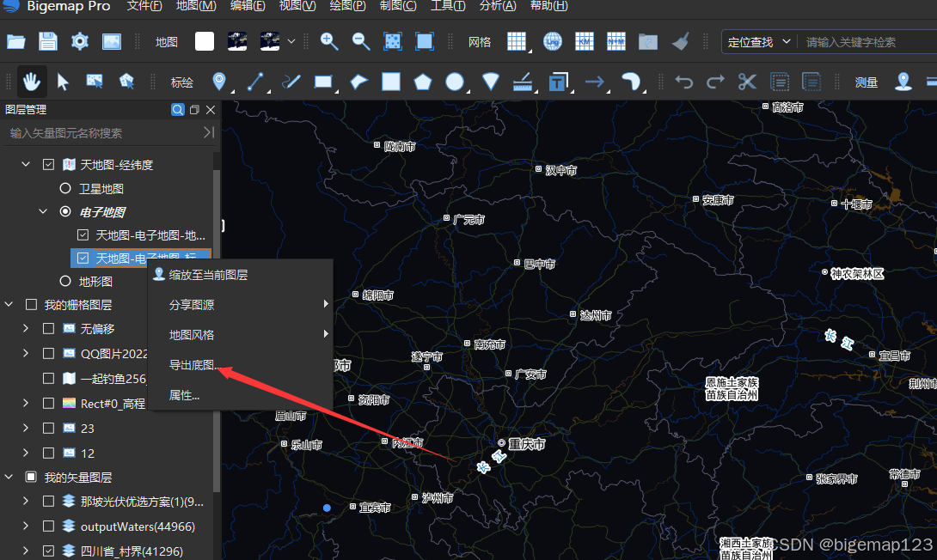Select the text label tool
The width and height of the screenshot is (937, 560).
[558, 82]
